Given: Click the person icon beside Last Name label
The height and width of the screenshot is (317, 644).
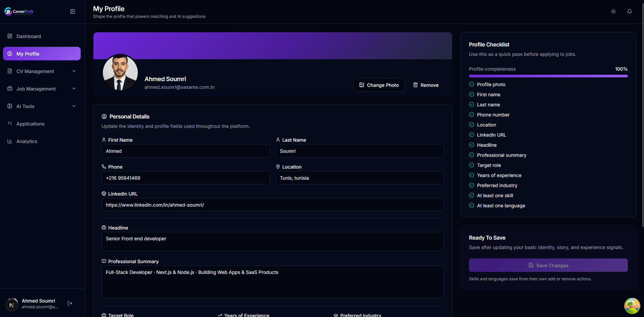Looking at the screenshot, I should coord(278,140).
